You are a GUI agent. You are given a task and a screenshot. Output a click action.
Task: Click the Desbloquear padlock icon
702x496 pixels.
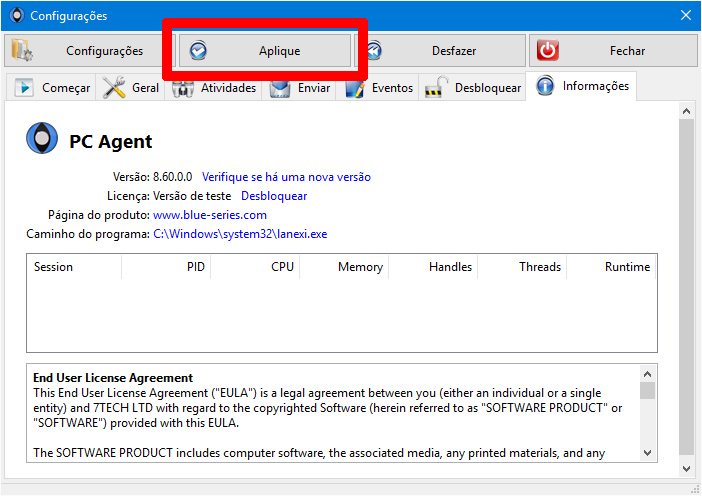point(436,87)
